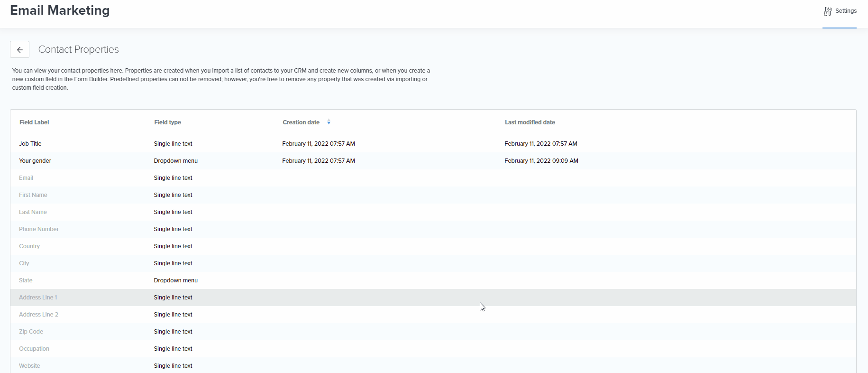868x373 pixels.
Task: Sort by Creation date column header
Action: pos(301,122)
